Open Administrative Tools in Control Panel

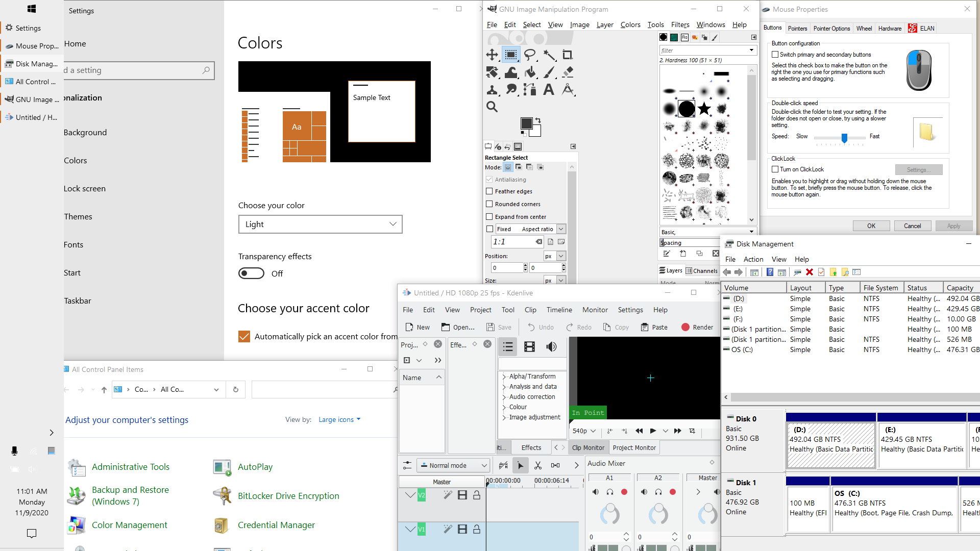[x=130, y=467]
